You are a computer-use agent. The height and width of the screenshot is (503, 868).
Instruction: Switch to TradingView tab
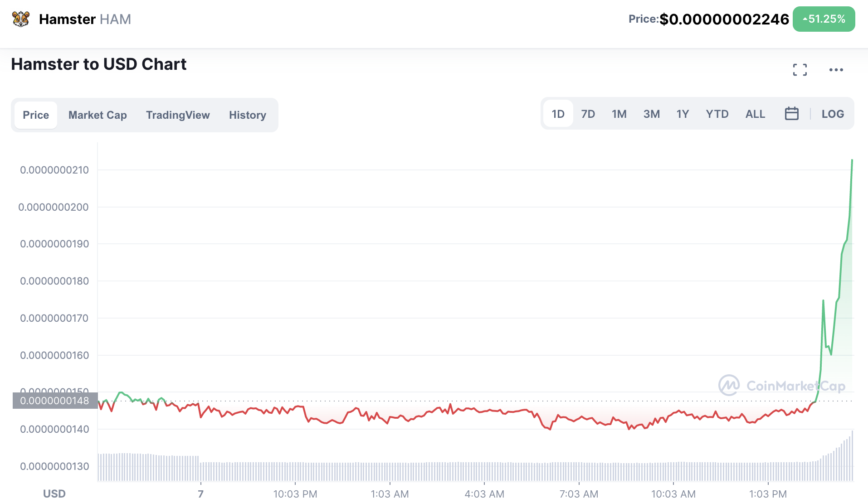[x=178, y=115]
